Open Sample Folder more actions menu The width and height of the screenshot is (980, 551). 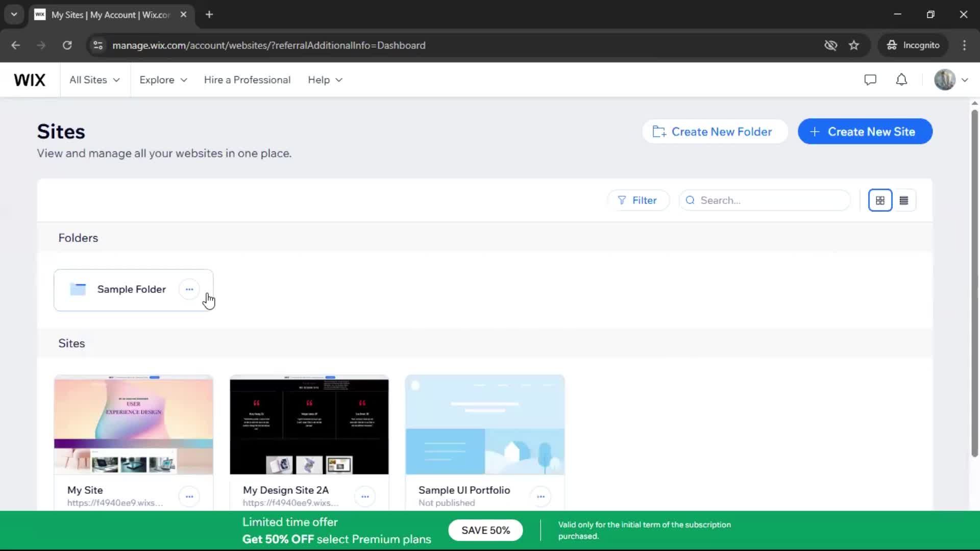pyautogui.click(x=189, y=289)
